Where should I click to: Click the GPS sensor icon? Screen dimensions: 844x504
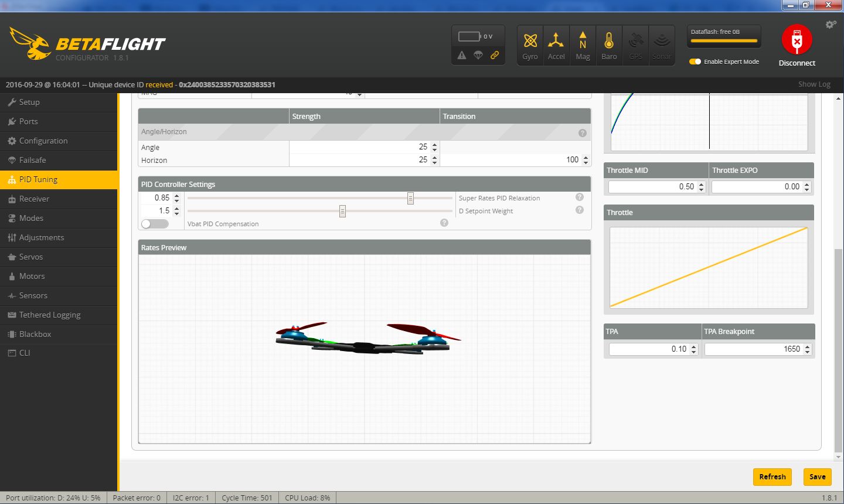pyautogui.click(x=635, y=45)
